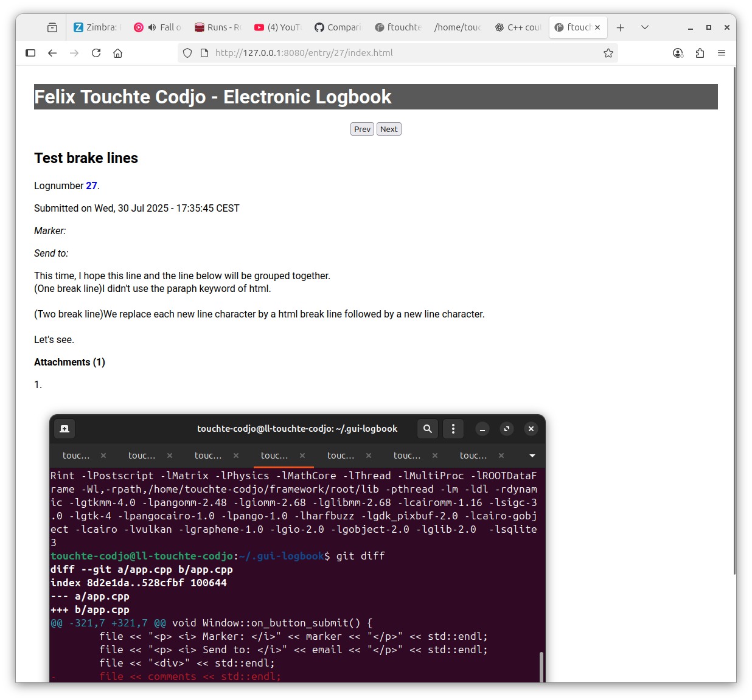Open the C++ cou tab
Image resolution: width=752 pixels, height=700 pixels.
[518, 27]
